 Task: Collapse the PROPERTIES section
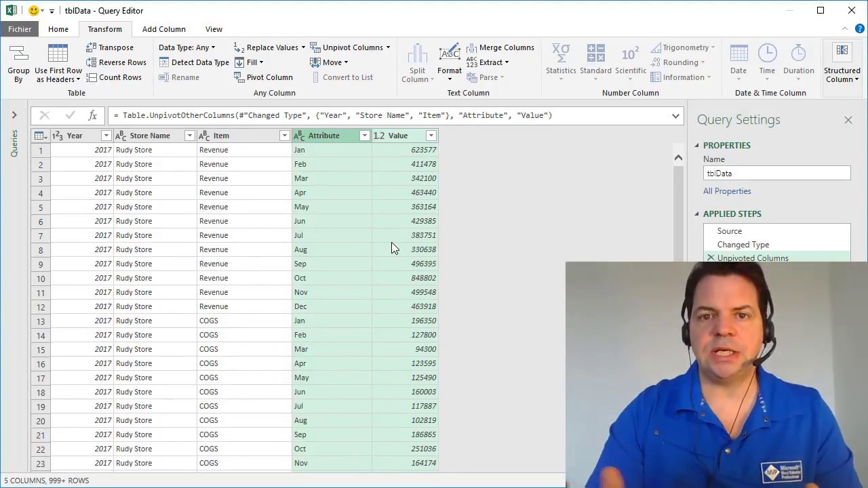coord(696,146)
